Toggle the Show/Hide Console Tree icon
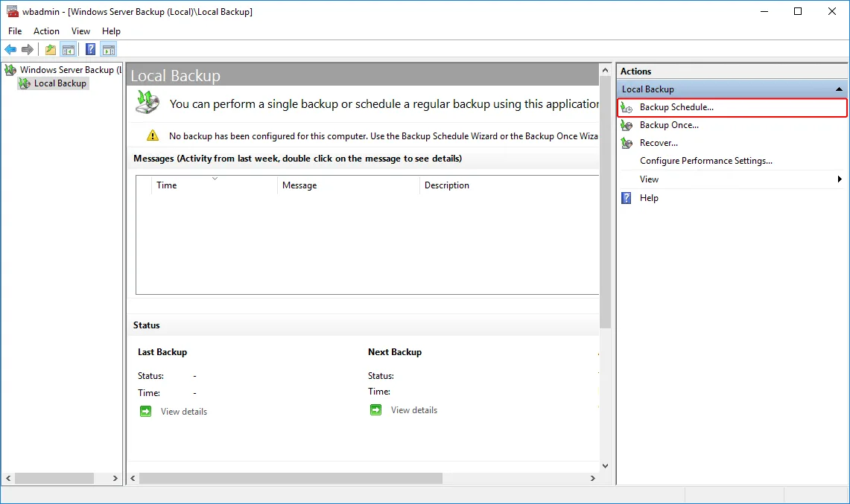Viewport: 850px width, 504px height. tap(68, 49)
